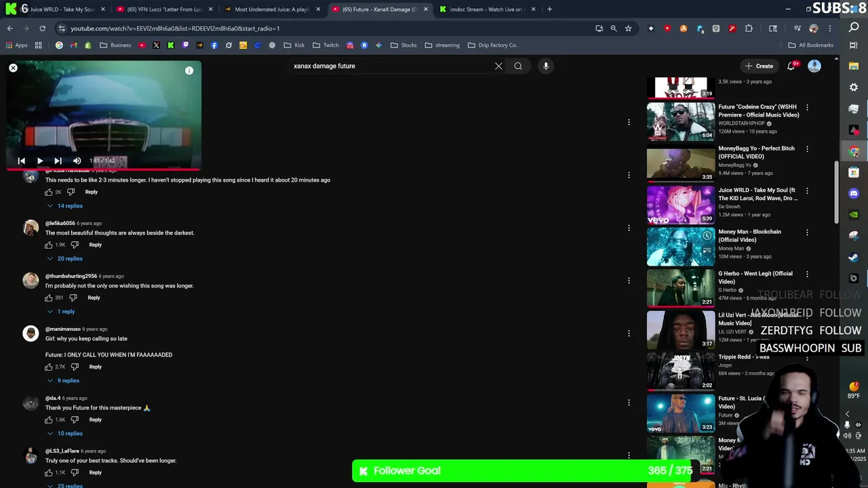Like the 'Thank you Future' comment
Screen dimensions: 868x488
click(x=49, y=420)
